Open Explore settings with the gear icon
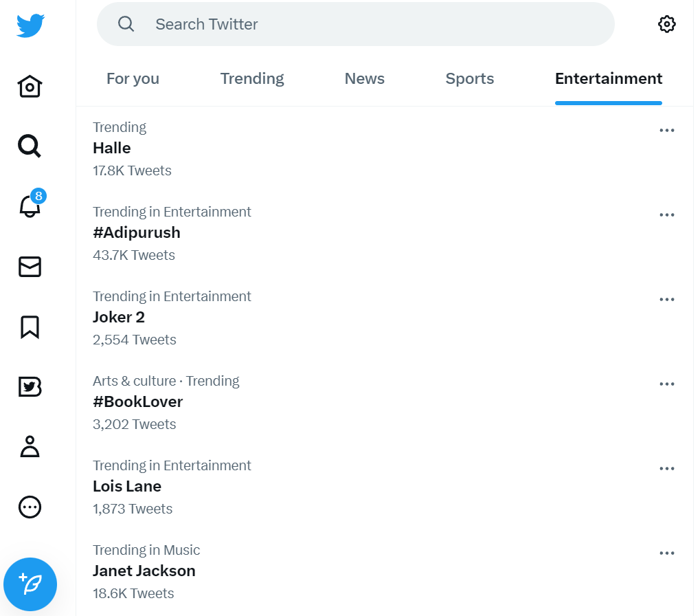This screenshot has width=700, height=616. pos(666,23)
